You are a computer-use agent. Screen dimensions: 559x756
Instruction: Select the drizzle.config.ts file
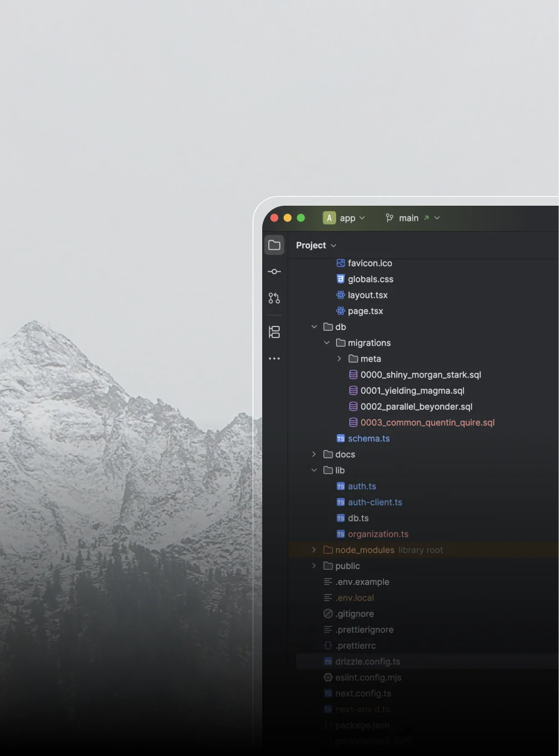(367, 661)
